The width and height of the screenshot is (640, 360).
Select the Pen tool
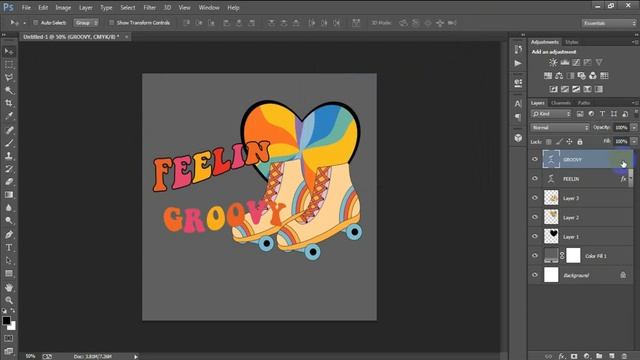click(9, 235)
